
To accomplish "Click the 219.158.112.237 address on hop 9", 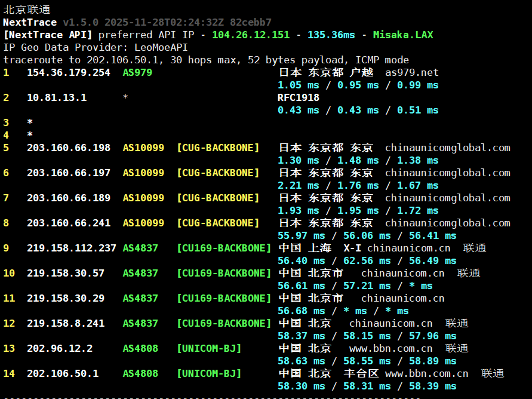I will pyautogui.click(x=72, y=248).
